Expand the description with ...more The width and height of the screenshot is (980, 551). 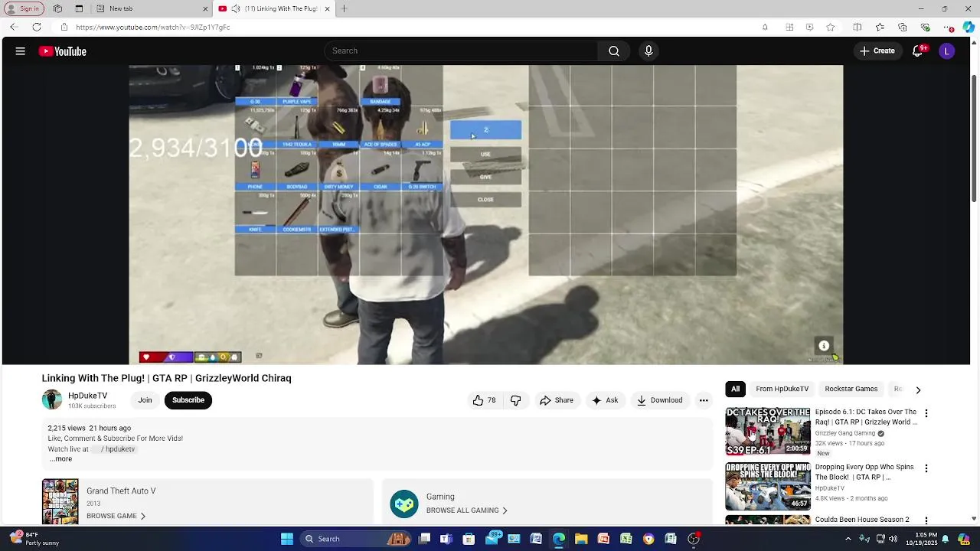60,459
